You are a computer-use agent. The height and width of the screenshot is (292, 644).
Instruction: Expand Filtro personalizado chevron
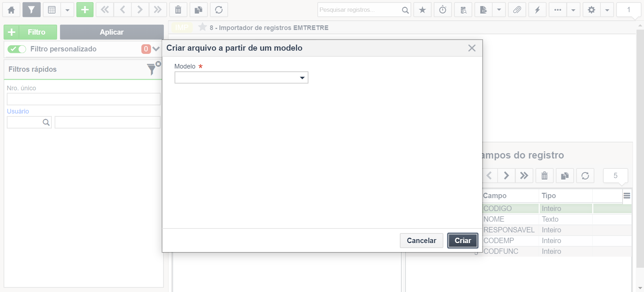(x=156, y=49)
